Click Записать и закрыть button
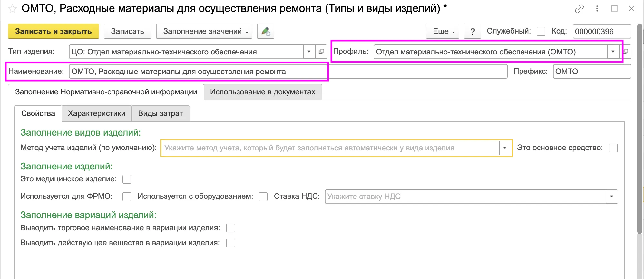The width and height of the screenshot is (644, 279). pyautogui.click(x=53, y=31)
